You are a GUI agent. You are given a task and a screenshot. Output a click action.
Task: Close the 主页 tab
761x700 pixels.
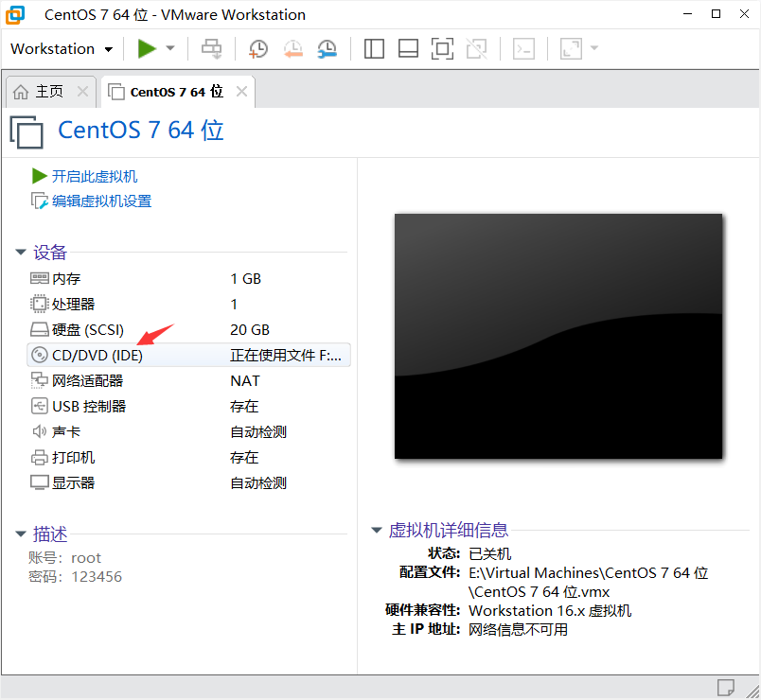[x=83, y=91]
